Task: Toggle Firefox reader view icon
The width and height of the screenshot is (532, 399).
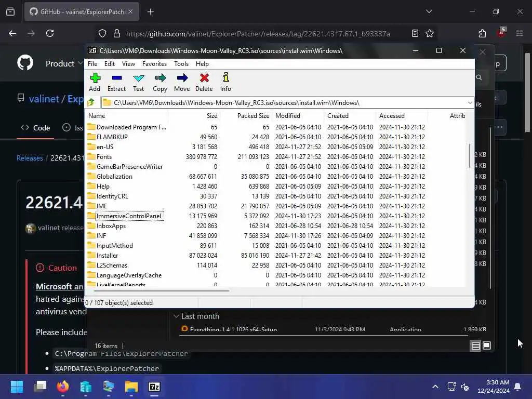Action: click(415, 33)
